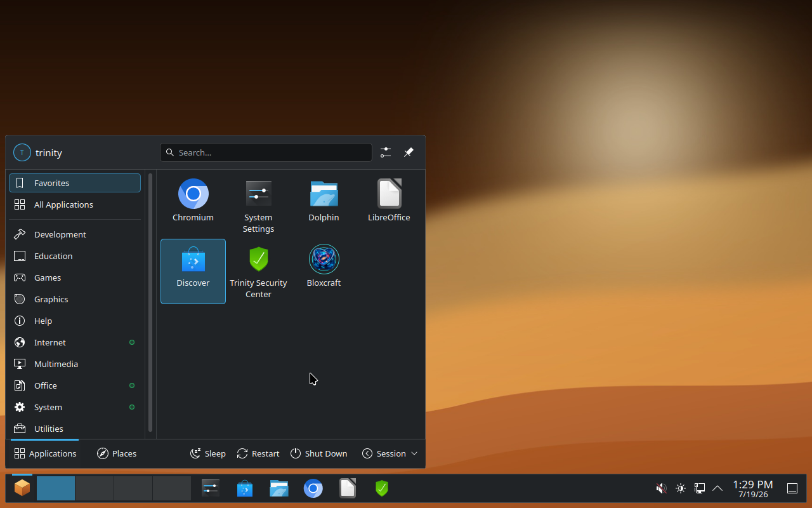Expand the hidden system tray icons arrow

point(717,488)
